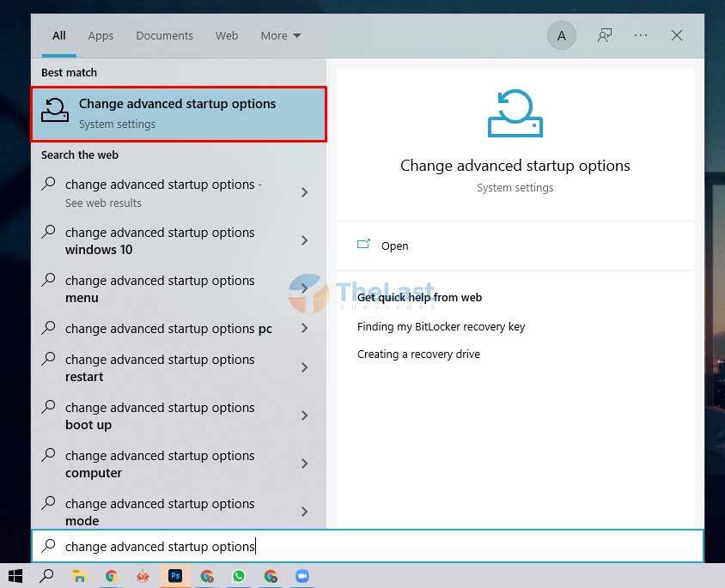Click the Windows Start button
The width and height of the screenshot is (725, 588).
pos(15,576)
